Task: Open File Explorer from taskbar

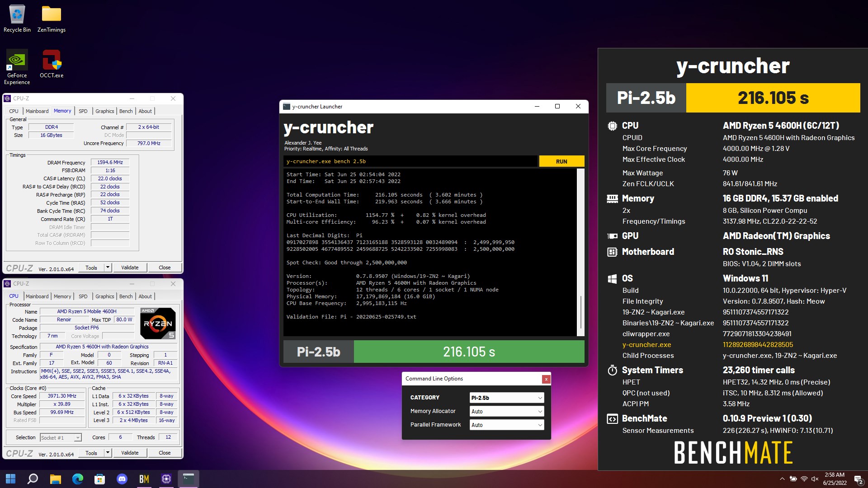Action: coord(55,479)
